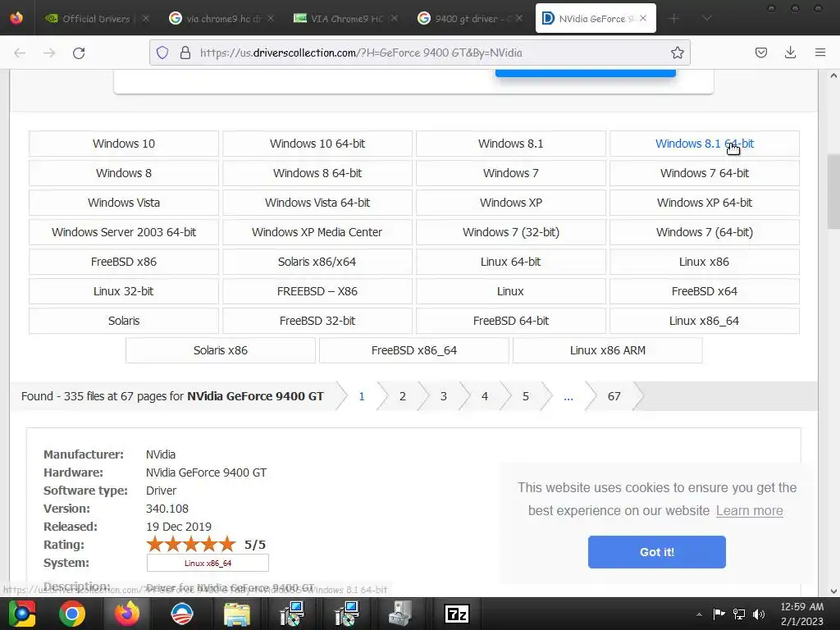This screenshot has height=630, width=840.
Task: Click scrollbar up arrow
Action: click(833, 75)
